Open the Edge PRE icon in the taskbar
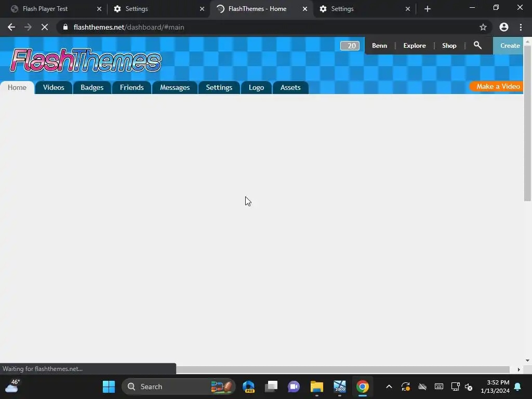The height and width of the screenshot is (399, 532). pos(249,387)
